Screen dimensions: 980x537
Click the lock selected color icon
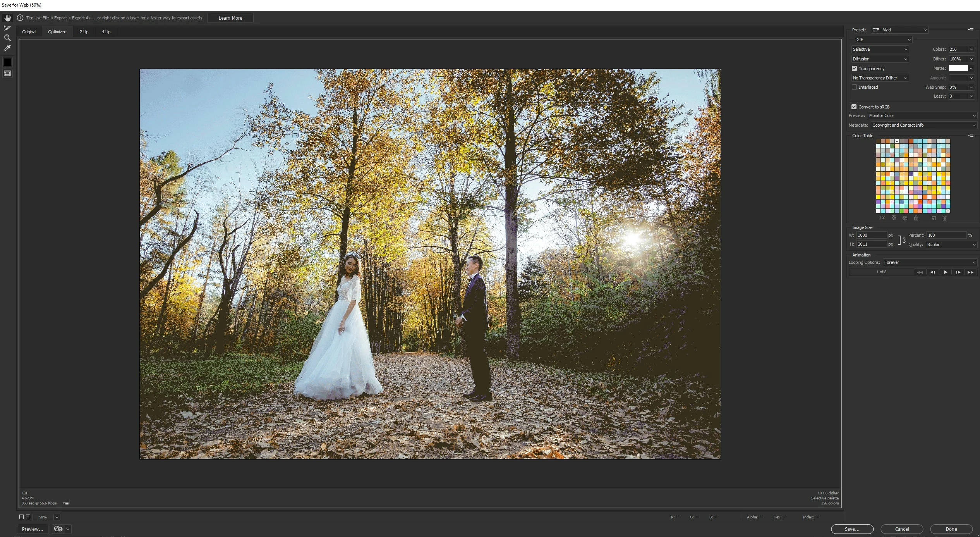pos(916,218)
